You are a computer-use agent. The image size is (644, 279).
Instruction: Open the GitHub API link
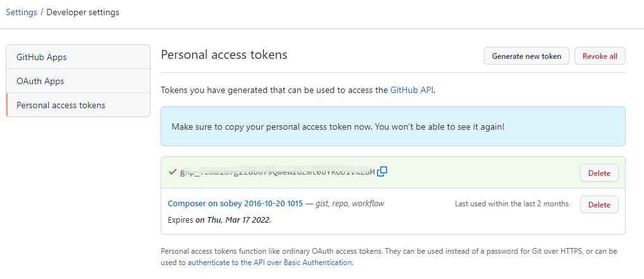[x=412, y=90]
